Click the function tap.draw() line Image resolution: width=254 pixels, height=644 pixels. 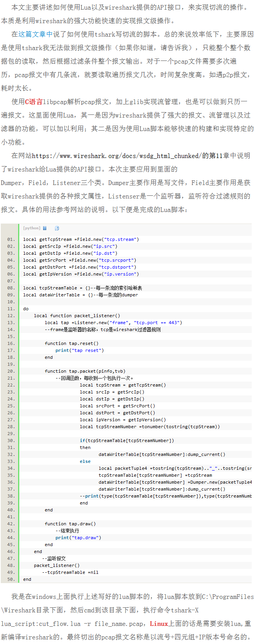pyautogui.click(x=70, y=524)
